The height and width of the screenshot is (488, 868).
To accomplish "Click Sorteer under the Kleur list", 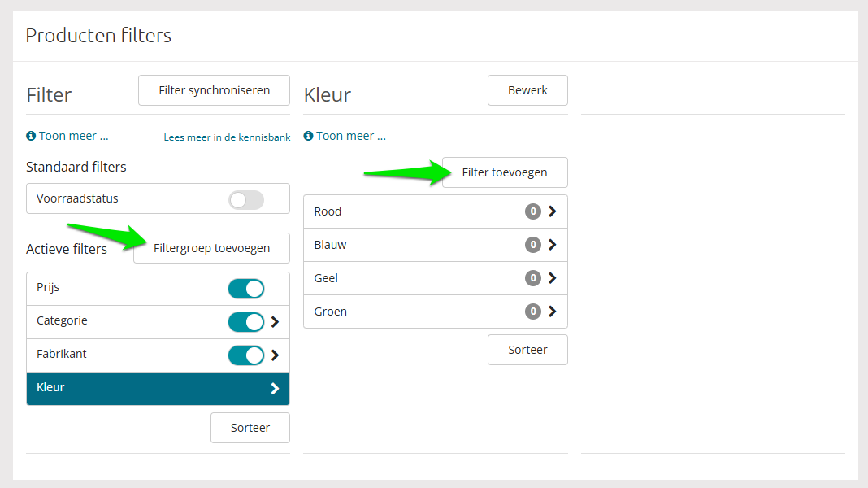I will pos(527,350).
